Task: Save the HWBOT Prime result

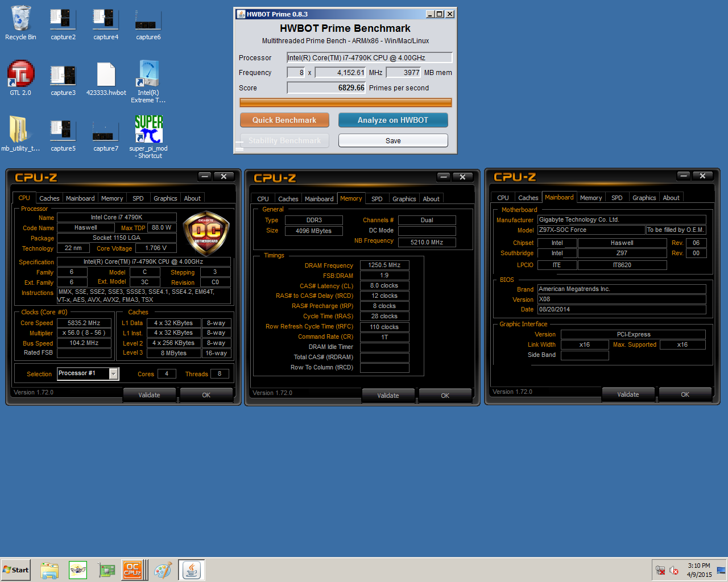Action: coord(393,140)
